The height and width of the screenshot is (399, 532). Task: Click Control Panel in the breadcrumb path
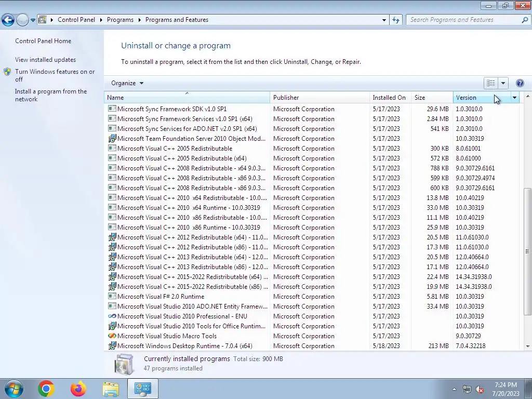pyautogui.click(x=76, y=20)
